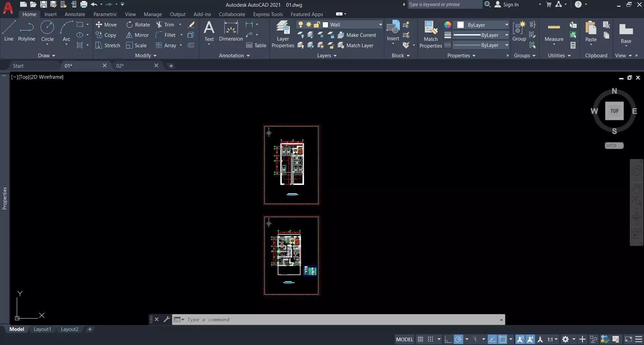Click the Copy tool in Modify
The width and height of the screenshot is (644, 345).
pos(106,35)
